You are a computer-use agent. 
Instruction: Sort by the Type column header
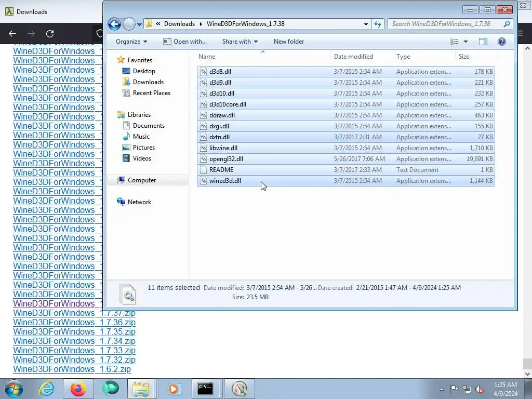pyautogui.click(x=424, y=57)
